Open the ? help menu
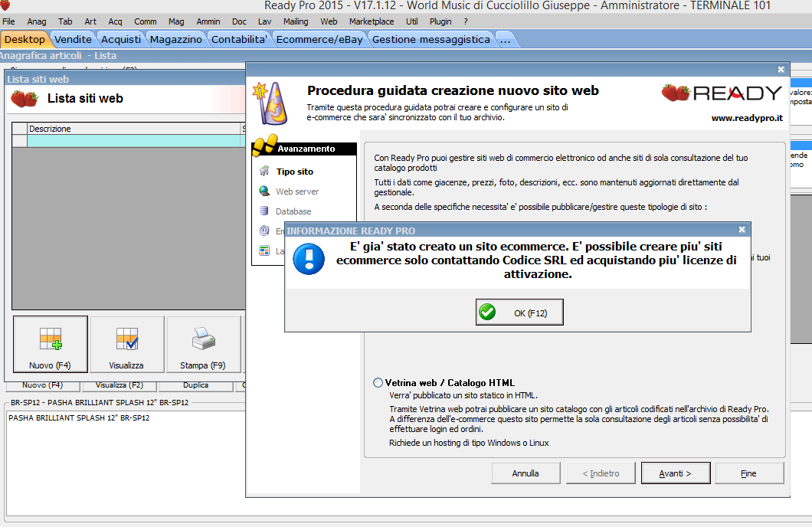Viewport: 812px width, 527px height. point(466,21)
